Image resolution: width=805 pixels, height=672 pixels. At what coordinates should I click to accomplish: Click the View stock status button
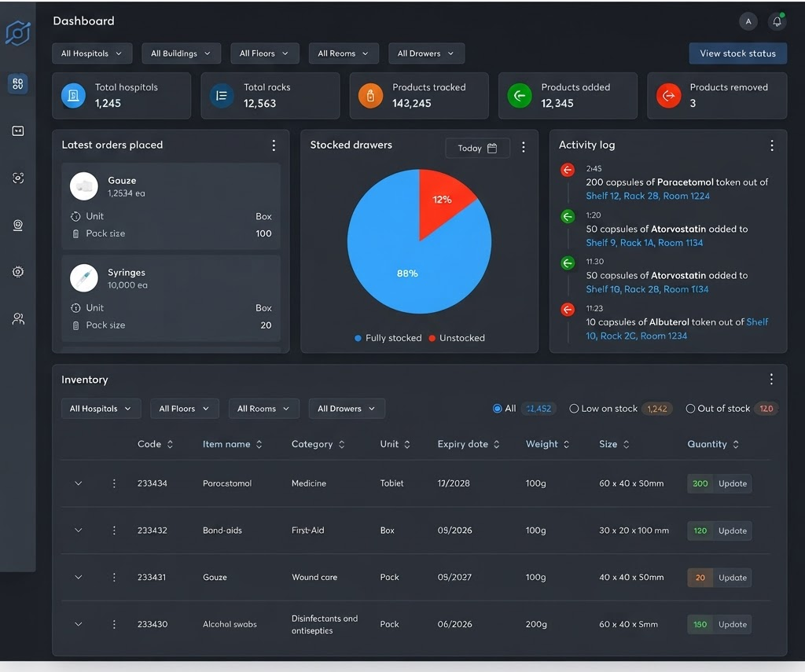[737, 53]
